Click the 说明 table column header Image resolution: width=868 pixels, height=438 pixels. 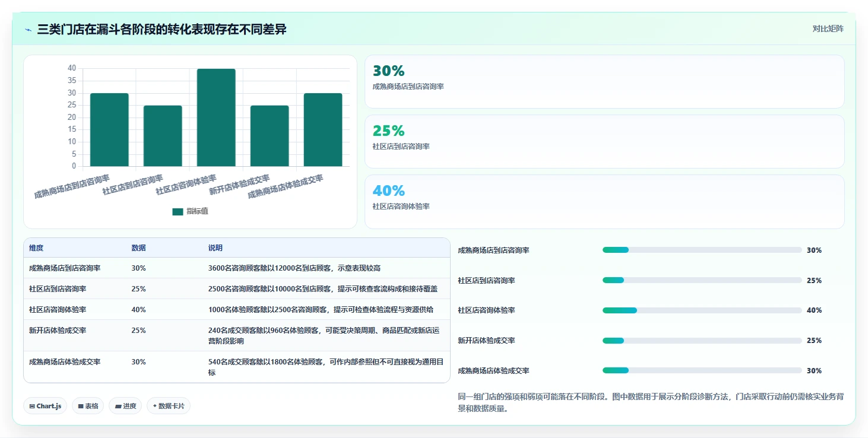pos(216,248)
